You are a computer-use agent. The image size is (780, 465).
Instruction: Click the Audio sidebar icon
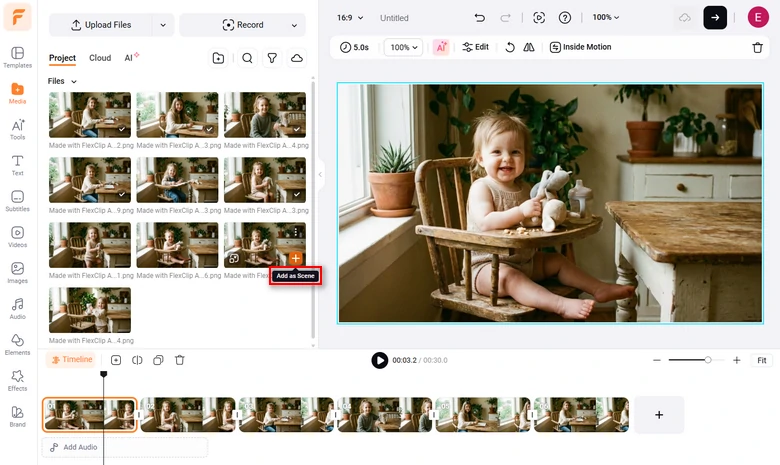[17, 308]
